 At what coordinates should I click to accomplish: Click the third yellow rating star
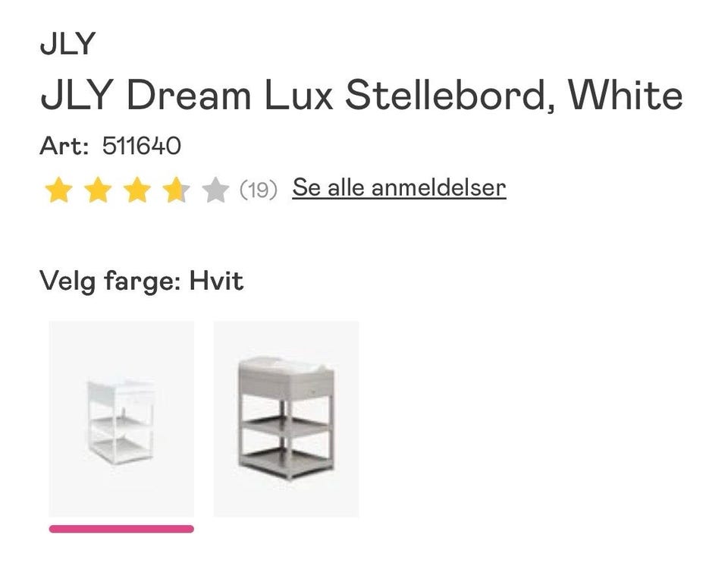click(137, 190)
